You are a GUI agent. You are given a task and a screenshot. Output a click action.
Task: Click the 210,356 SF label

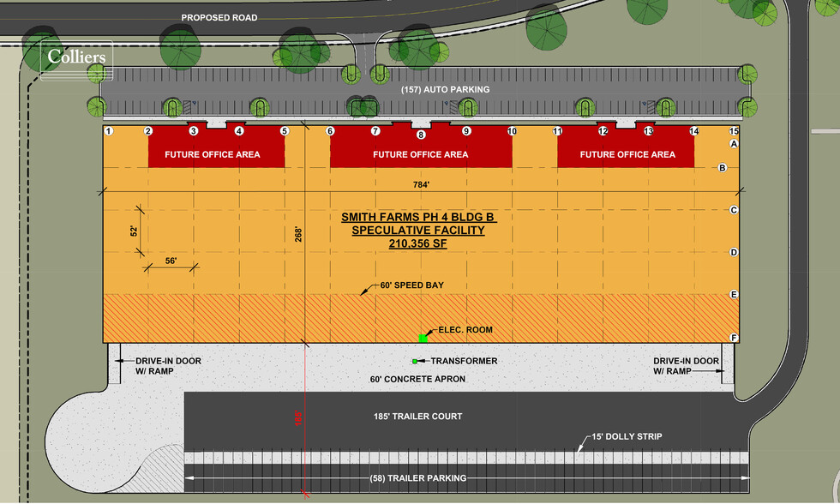coord(418,243)
